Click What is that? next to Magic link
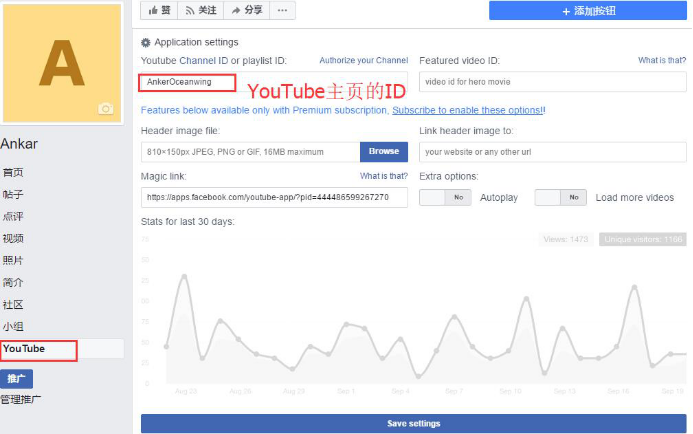Screen dimensions: 693x434 tap(384, 176)
